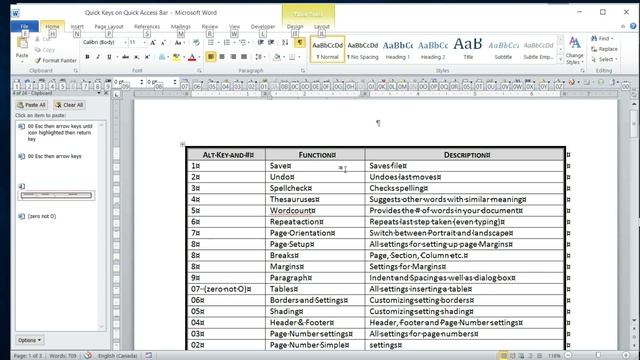Open the Paragraph dialog launcher

point(303,71)
